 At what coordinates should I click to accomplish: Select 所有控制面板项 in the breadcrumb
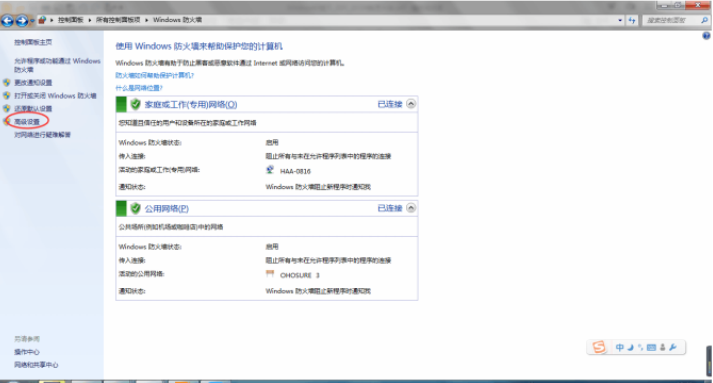tap(118, 20)
